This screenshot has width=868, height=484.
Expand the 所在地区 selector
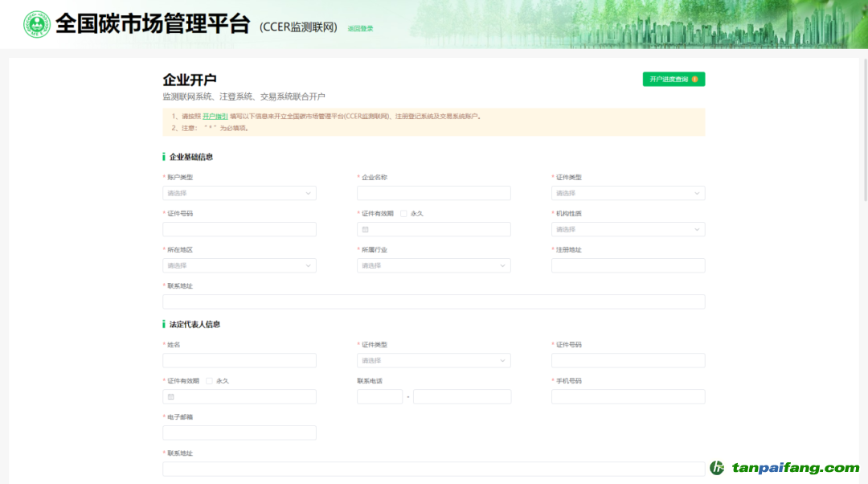coord(239,265)
